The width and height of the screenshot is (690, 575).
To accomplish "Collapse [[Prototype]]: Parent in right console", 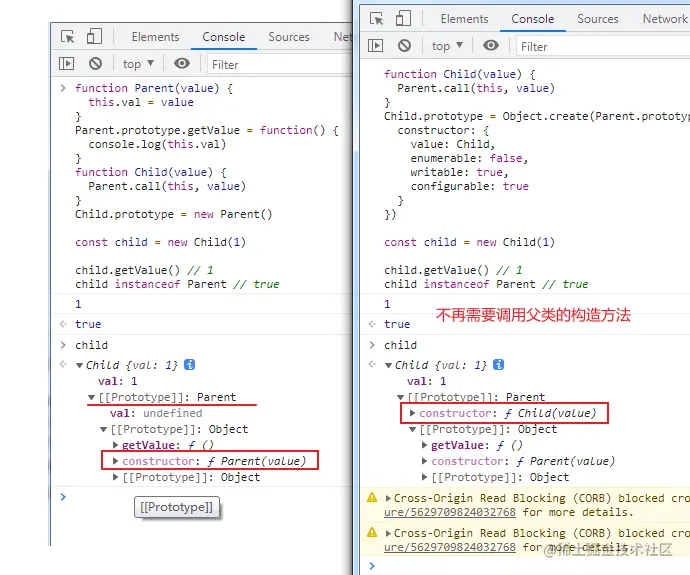I will tap(400, 397).
